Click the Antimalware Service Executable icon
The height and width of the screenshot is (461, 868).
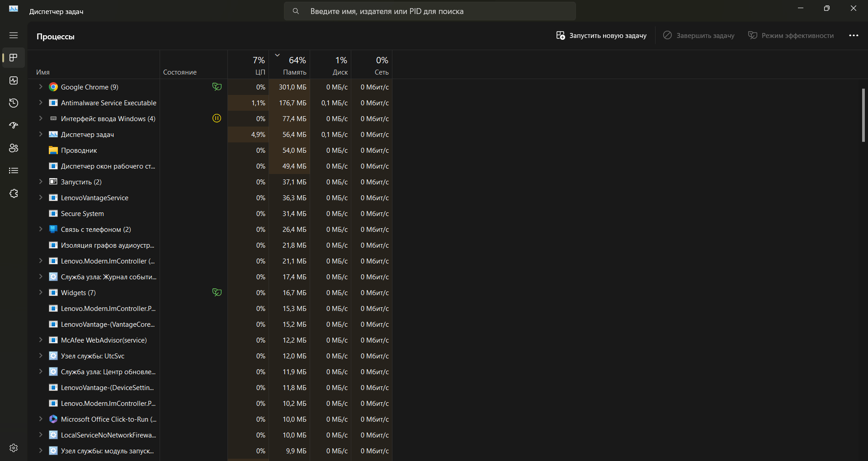click(x=53, y=103)
